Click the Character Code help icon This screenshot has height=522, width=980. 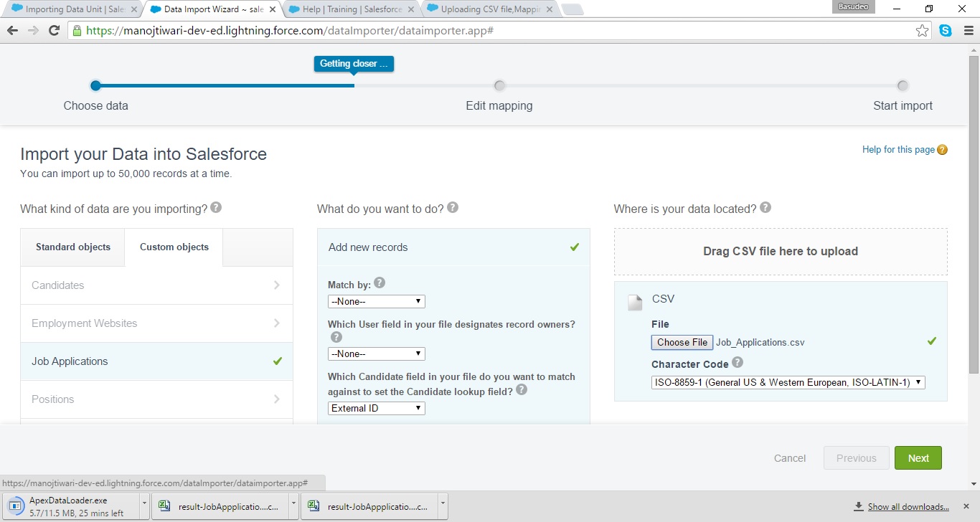(738, 363)
